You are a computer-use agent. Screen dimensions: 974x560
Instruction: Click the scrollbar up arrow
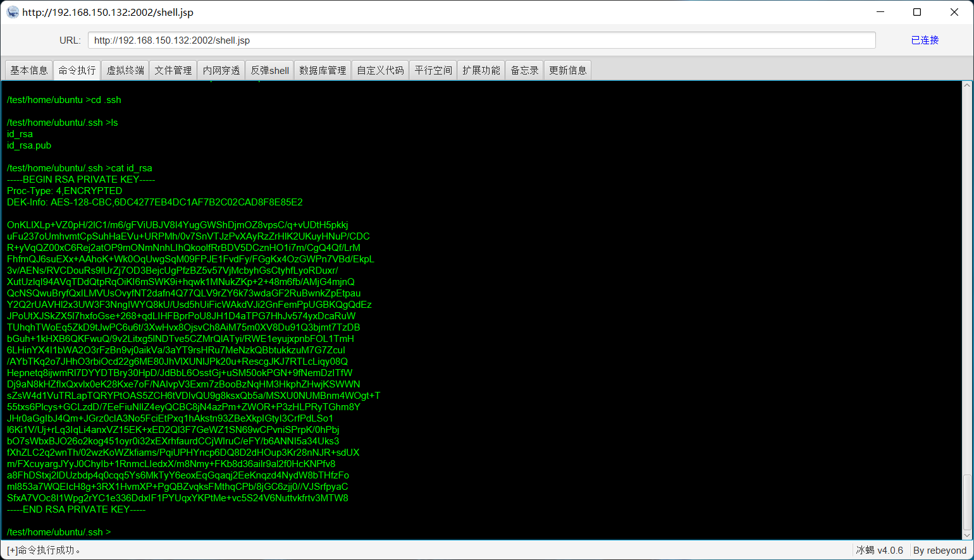(967, 85)
